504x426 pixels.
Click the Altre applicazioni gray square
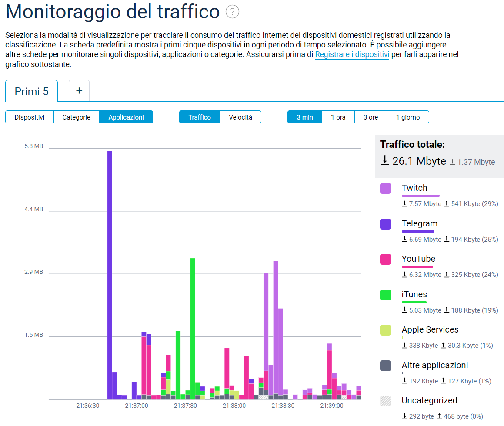tap(385, 366)
